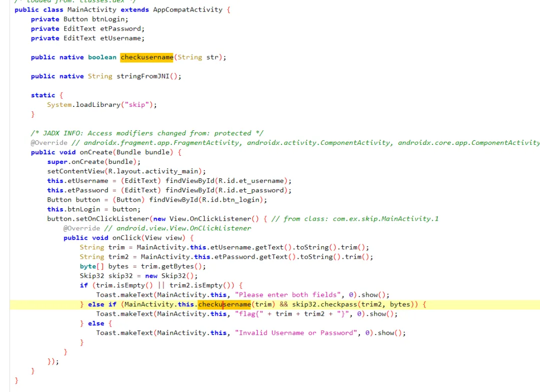Click the "Invalid Username or Password" string
540x392 pixels.
click(x=296, y=333)
